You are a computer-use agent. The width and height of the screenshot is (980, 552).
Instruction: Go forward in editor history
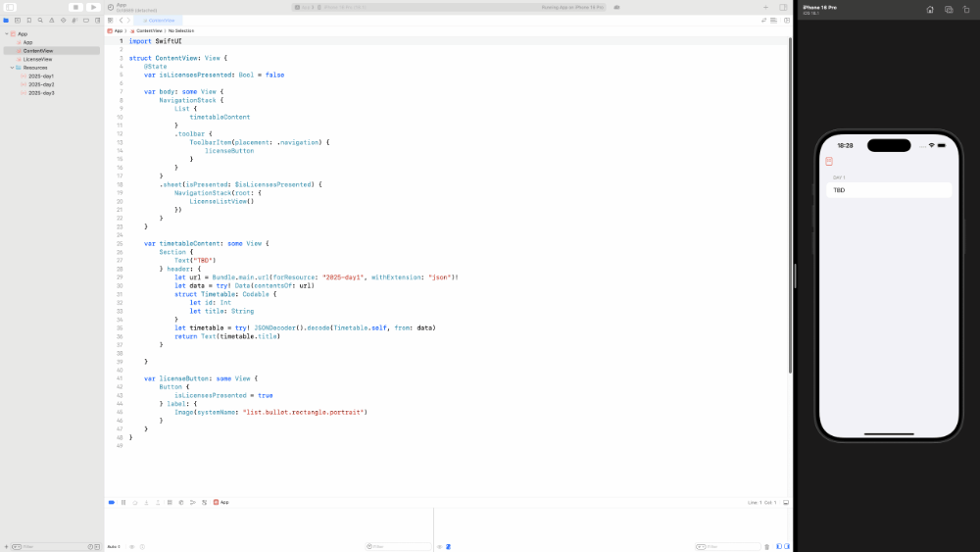pyautogui.click(x=128, y=21)
